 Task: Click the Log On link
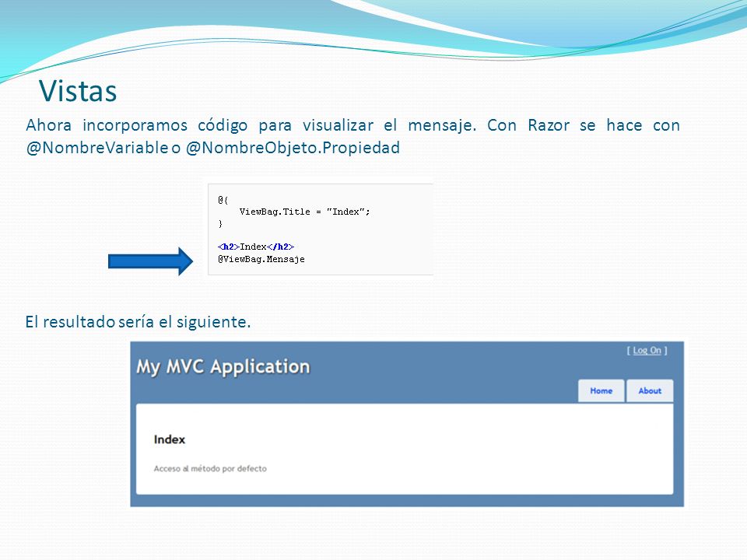[647, 351]
